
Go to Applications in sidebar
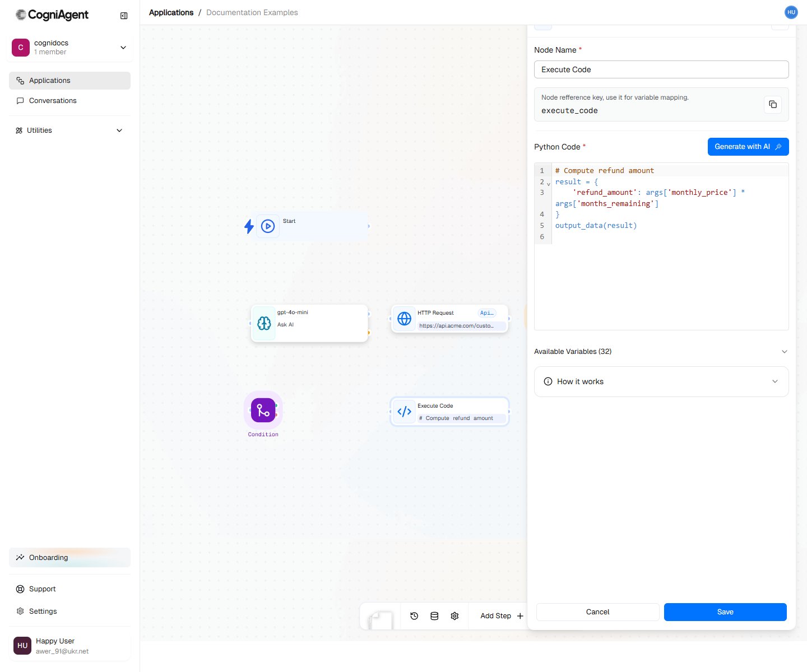[70, 81]
